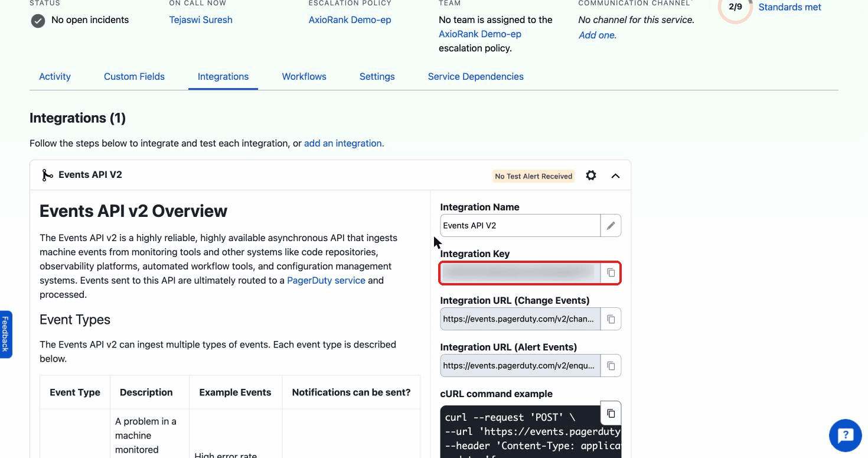This screenshot has height=458, width=868.
Task: Open the help chat bubble
Action: [x=846, y=436]
